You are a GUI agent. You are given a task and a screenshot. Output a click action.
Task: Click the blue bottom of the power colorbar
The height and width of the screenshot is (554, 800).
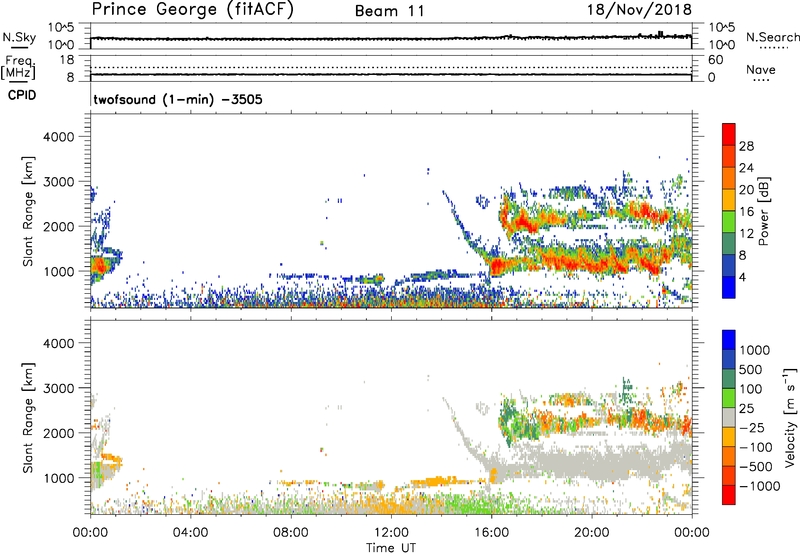tap(729, 287)
